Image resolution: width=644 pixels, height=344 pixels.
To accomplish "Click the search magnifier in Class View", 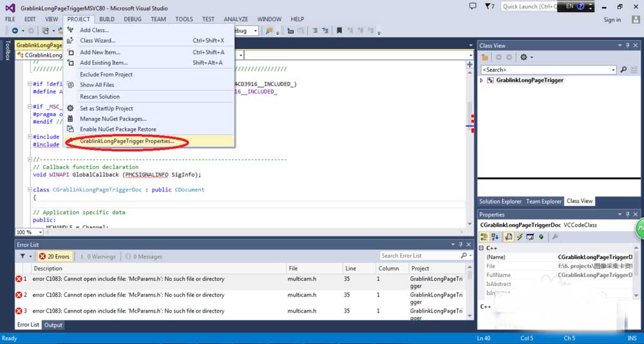I will (x=623, y=70).
